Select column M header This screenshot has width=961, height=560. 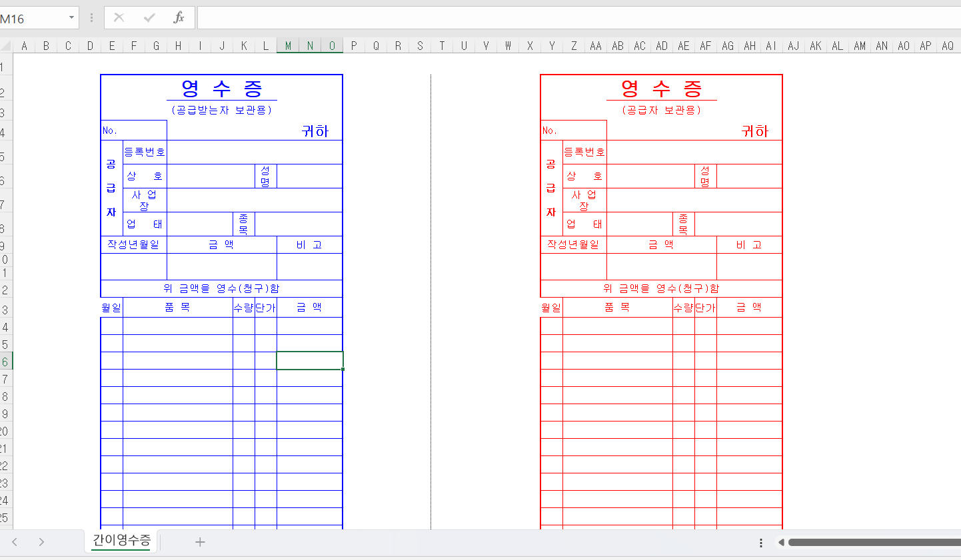(x=288, y=45)
